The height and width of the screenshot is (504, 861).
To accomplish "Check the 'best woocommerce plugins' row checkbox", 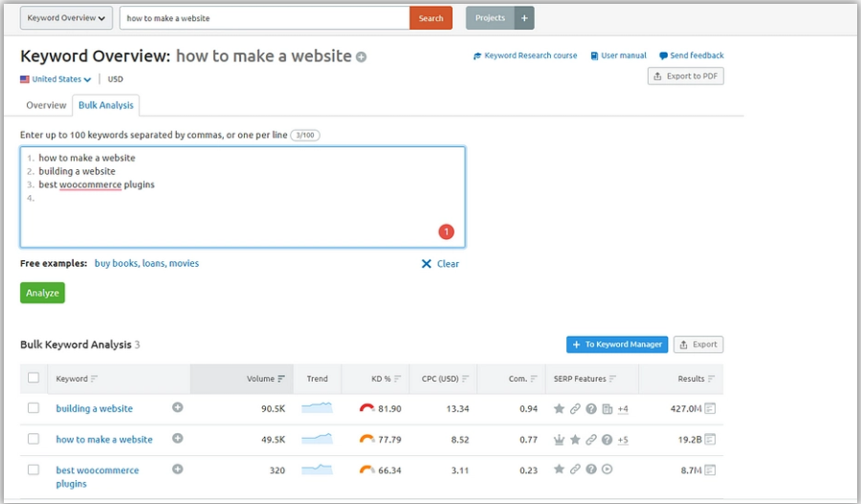I will (x=33, y=470).
